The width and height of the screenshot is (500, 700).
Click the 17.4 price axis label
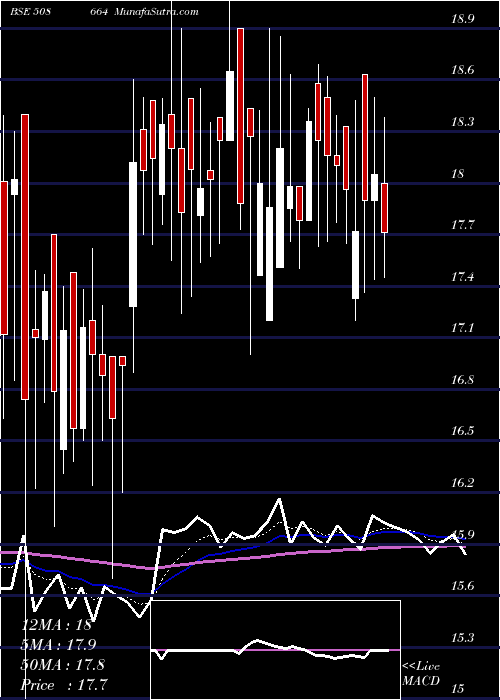pos(463,277)
